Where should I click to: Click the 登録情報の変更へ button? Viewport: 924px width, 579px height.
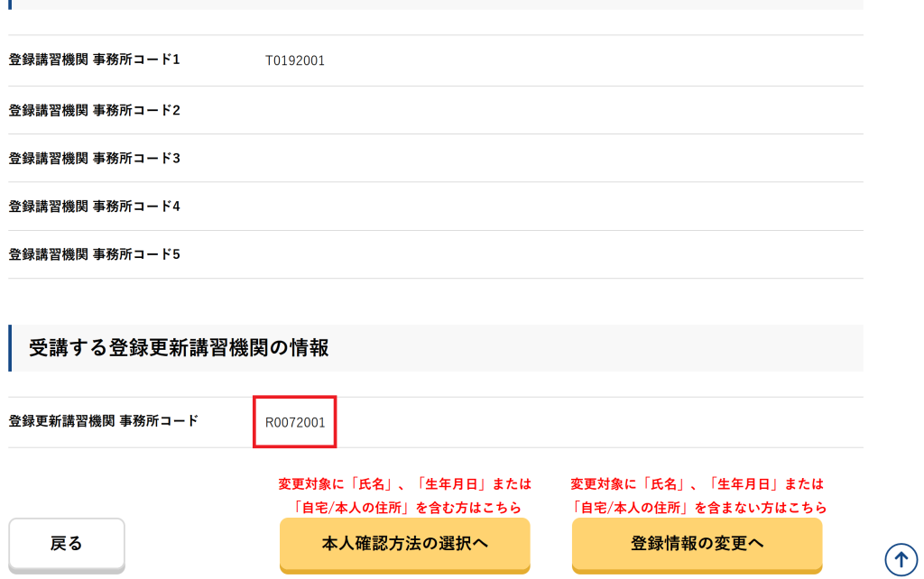(x=697, y=543)
